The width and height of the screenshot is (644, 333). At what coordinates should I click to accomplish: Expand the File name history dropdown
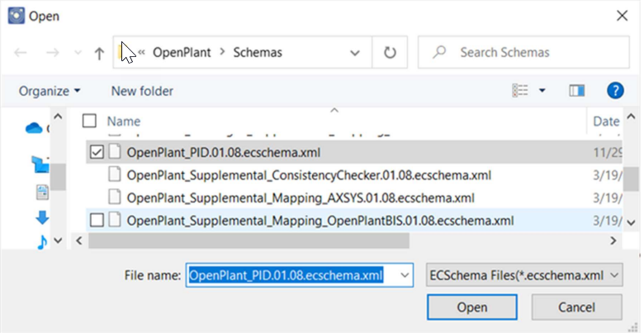pos(405,275)
